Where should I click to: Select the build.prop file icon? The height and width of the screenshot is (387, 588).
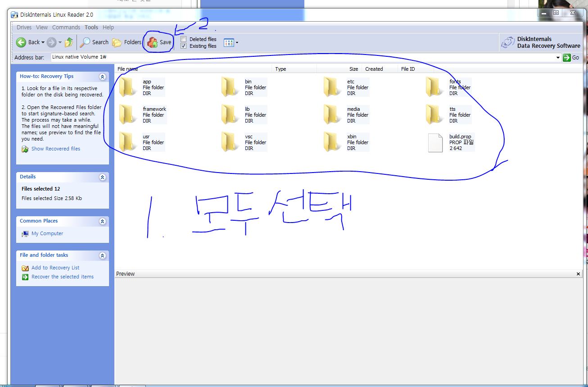[x=435, y=143]
